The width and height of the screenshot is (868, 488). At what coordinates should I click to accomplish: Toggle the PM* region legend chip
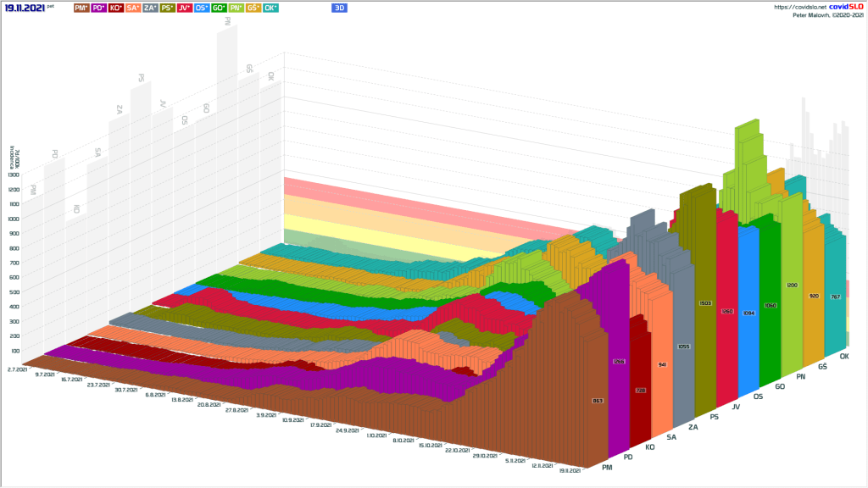[x=81, y=8]
